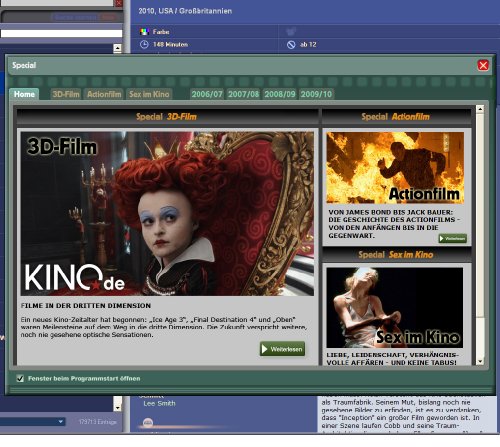Image resolution: width=500 pixels, height=447 pixels.
Task: Open the Sex im Kino tab
Action: [149, 94]
